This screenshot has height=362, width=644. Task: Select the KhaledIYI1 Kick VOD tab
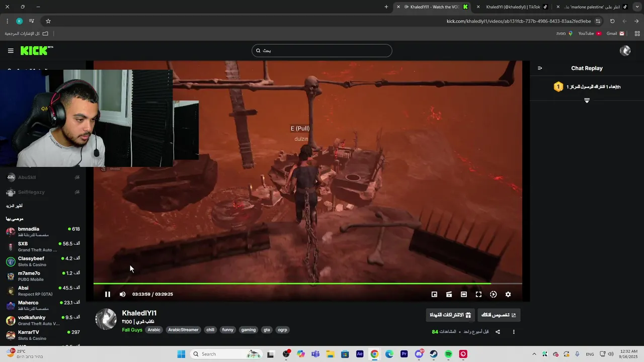[x=433, y=7]
